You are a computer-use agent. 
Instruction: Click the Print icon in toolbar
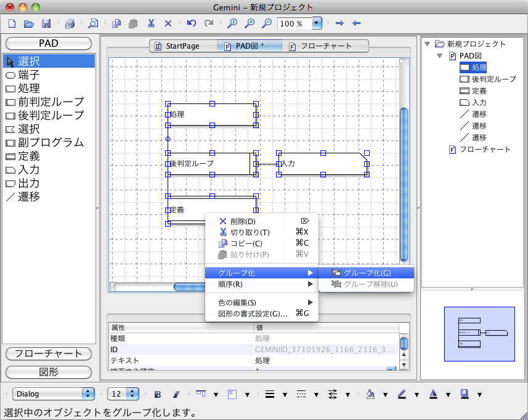click(x=70, y=23)
